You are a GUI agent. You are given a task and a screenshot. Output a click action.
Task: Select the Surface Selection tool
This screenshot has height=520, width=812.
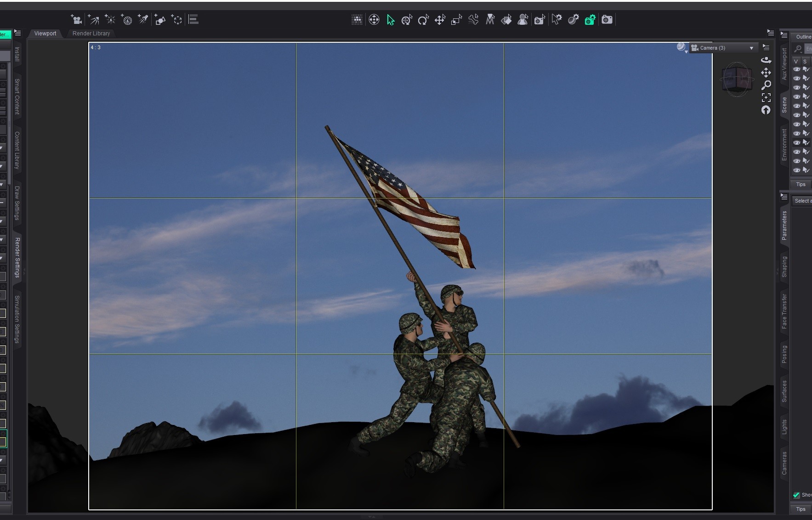tap(506, 20)
